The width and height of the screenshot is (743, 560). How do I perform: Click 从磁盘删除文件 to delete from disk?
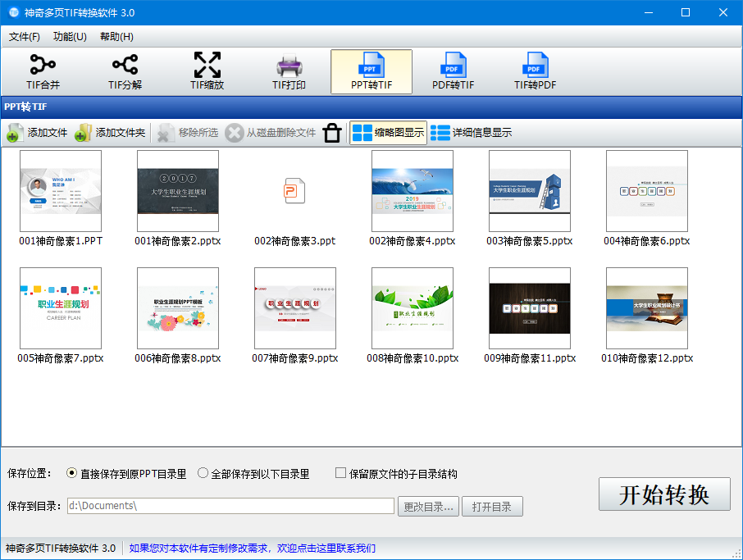coord(270,133)
